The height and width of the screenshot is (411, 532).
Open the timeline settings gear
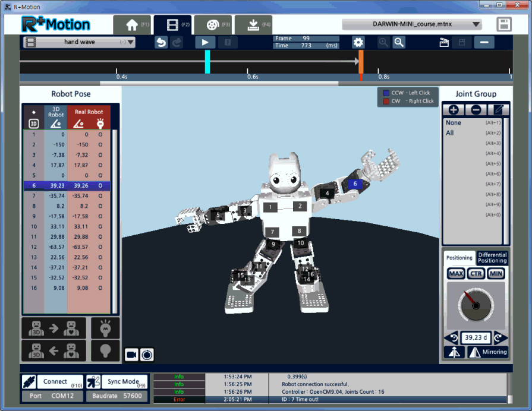(358, 42)
